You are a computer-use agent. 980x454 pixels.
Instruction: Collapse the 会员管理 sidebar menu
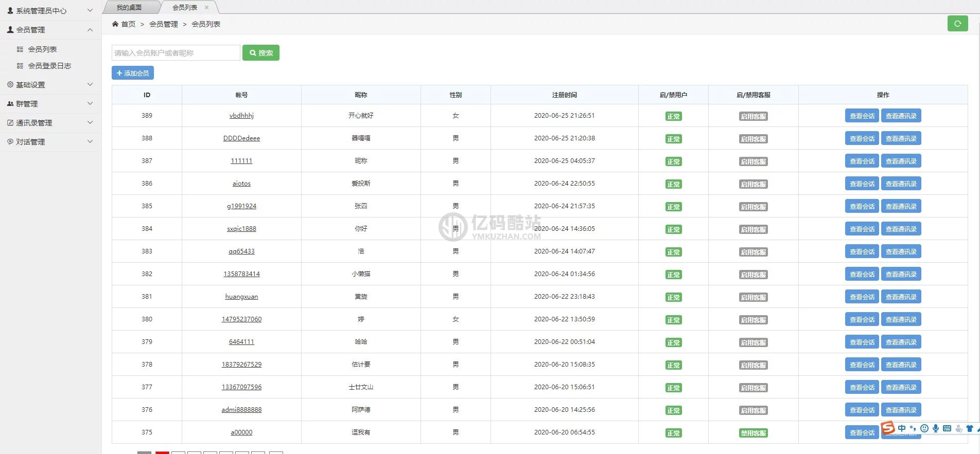(x=50, y=30)
